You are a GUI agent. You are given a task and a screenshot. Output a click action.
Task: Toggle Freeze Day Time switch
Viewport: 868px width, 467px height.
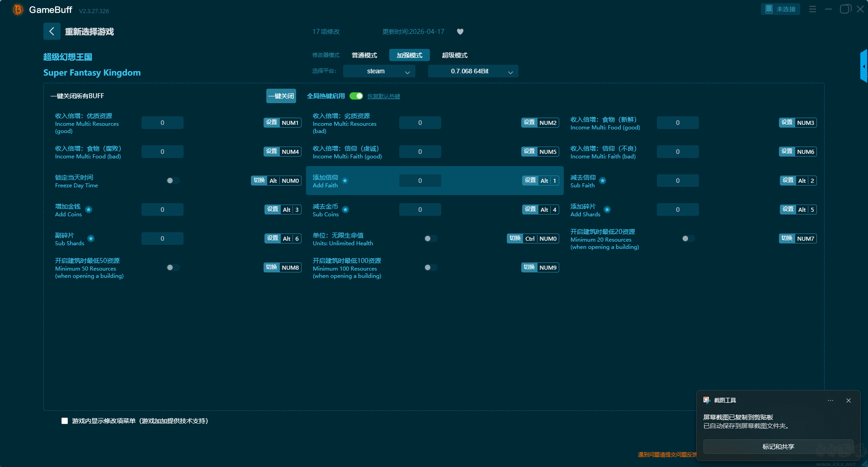coord(173,181)
